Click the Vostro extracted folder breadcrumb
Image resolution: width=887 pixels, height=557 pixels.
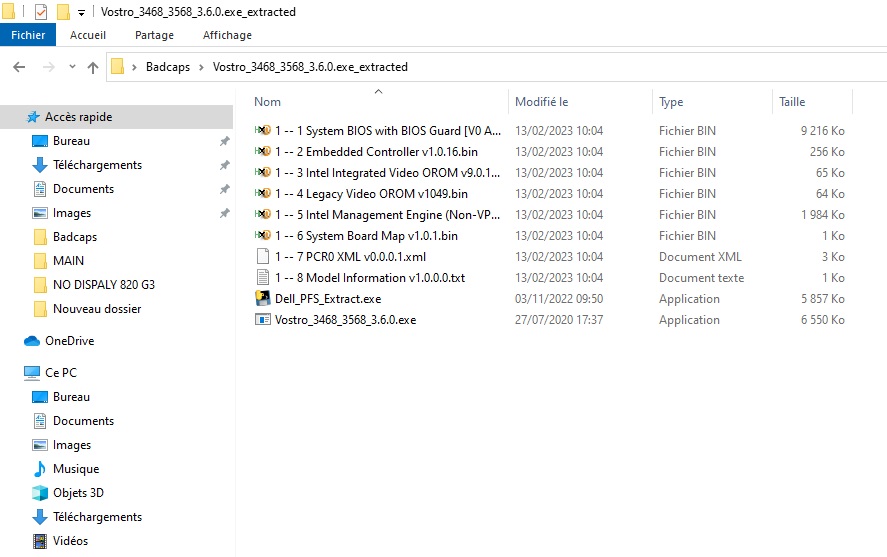click(310, 67)
